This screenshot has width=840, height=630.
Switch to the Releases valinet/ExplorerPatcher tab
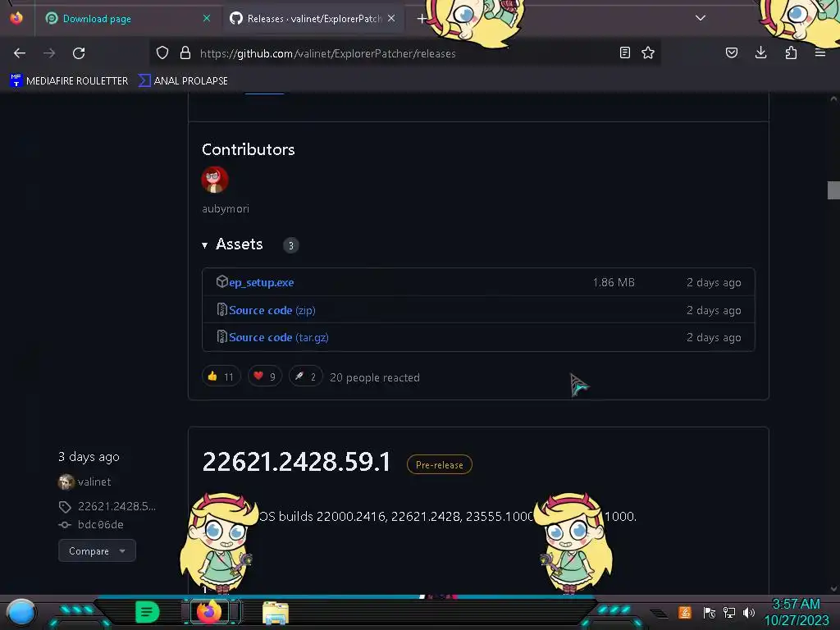point(314,19)
